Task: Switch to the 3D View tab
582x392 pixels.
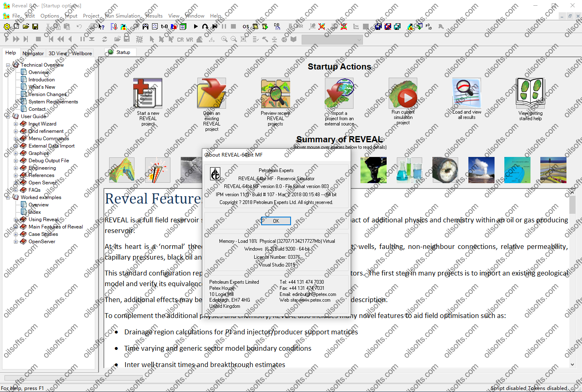Action: point(58,53)
